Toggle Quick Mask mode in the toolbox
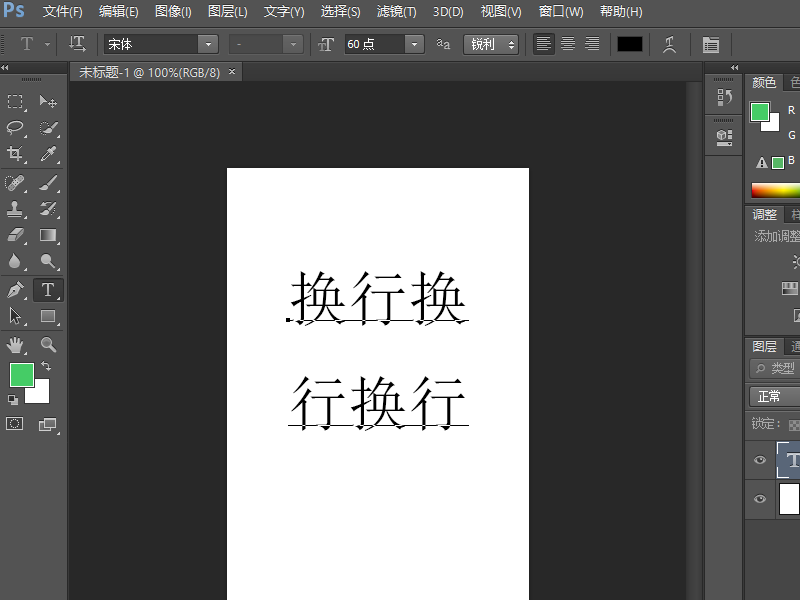Viewport: 800px width, 600px height. (15, 423)
